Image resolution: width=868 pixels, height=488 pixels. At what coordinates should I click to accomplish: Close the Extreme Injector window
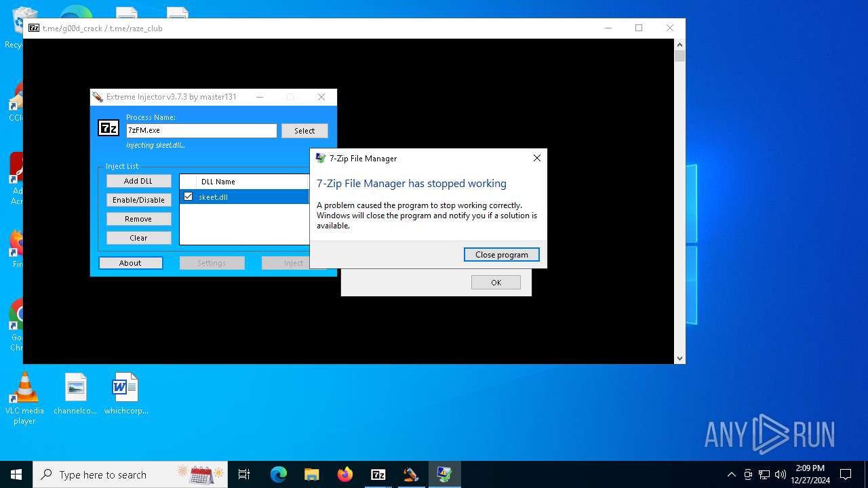click(321, 97)
